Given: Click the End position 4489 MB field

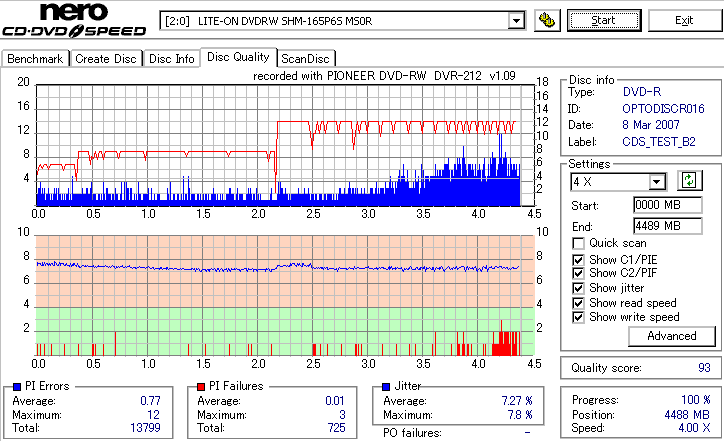Looking at the screenshot, I should point(668,226).
